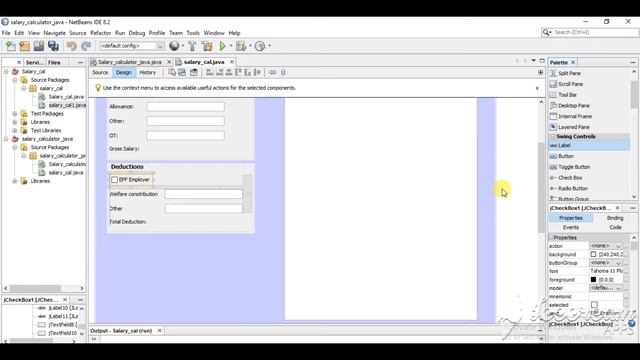Open the Navigate menu
Screen dimensions: 640x360
pyautogui.click(x=54, y=33)
